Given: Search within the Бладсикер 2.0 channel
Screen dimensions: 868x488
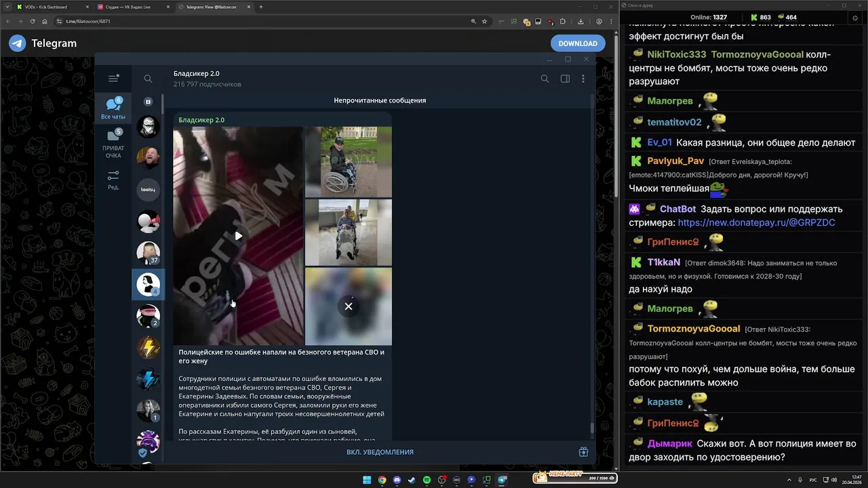Looking at the screenshot, I should tap(545, 79).
